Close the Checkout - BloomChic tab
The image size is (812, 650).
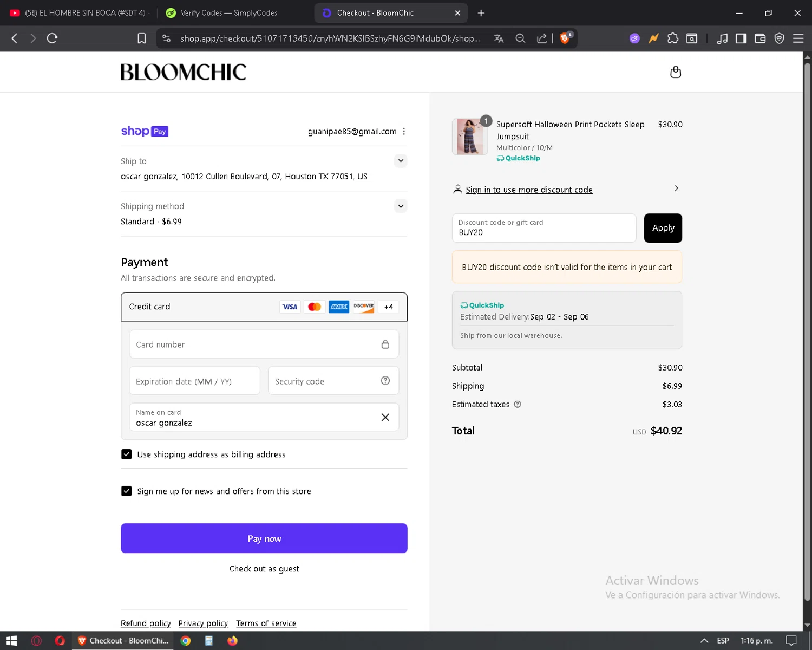pyautogui.click(x=457, y=13)
